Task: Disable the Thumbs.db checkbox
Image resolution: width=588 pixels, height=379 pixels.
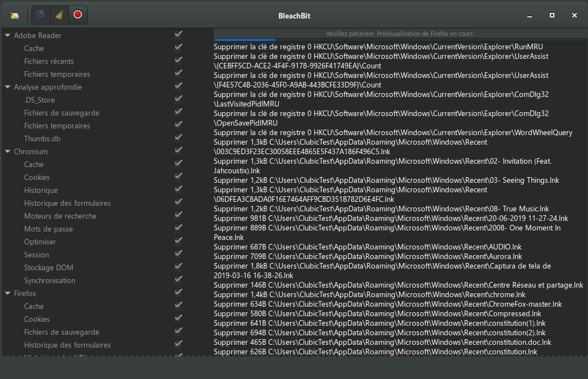Action: point(178,138)
